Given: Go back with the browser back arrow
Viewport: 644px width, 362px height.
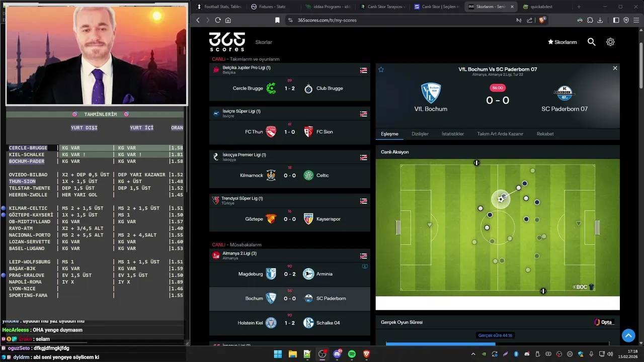Looking at the screenshot, I should 198,20.
